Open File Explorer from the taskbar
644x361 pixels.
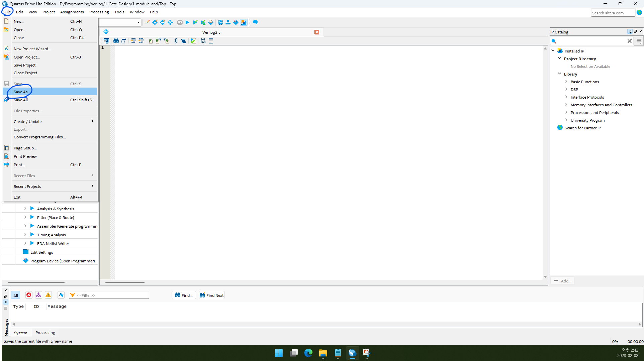point(323,353)
